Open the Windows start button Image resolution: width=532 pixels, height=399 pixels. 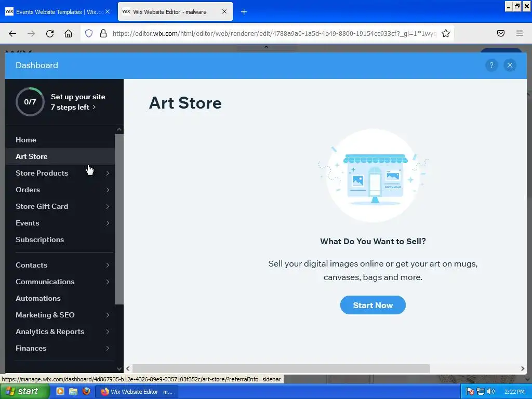[24, 392]
